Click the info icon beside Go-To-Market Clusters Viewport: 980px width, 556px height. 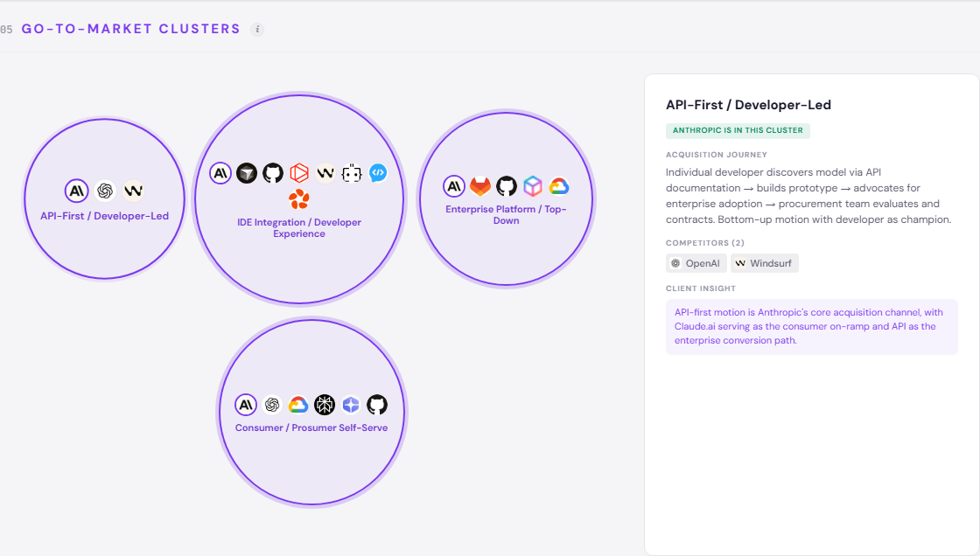[x=257, y=29]
